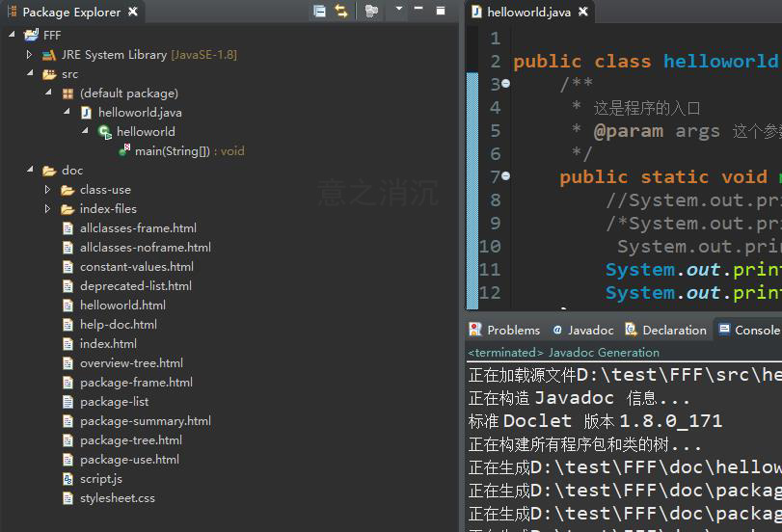Select index.html file in doc
The height and width of the screenshot is (532, 782).
pyautogui.click(x=108, y=344)
